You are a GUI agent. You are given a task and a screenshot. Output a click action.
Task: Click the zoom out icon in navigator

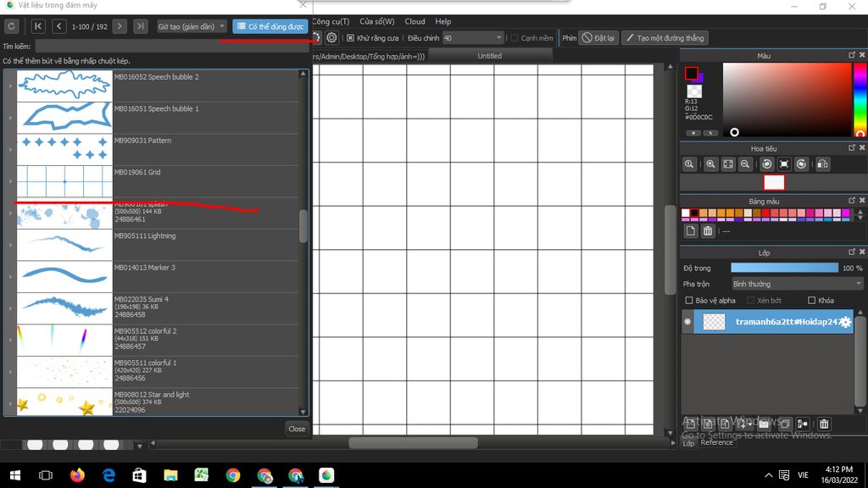pyautogui.click(x=745, y=164)
